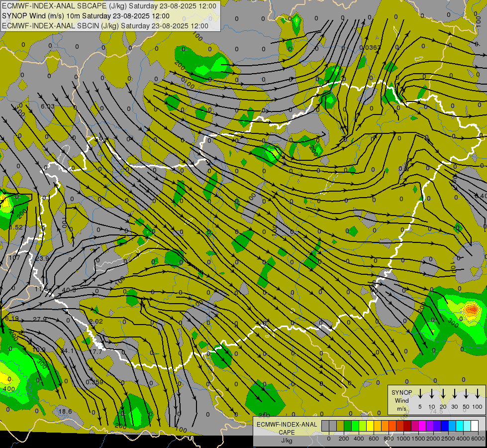The width and height of the screenshot is (487, 448).
Task: Click the '40.3' value on the map
Action: click(x=69, y=290)
